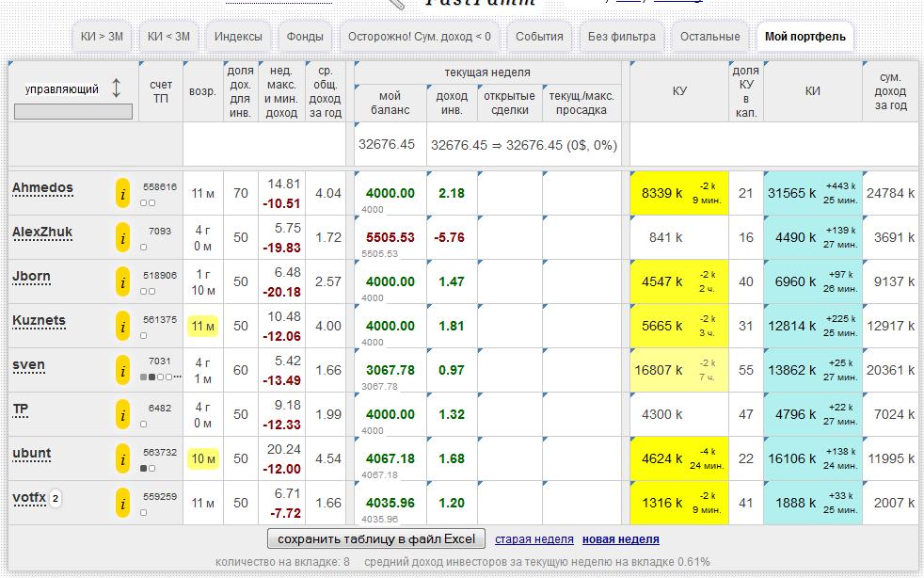Open manager AlexZhuk link

tap(42, 233)
